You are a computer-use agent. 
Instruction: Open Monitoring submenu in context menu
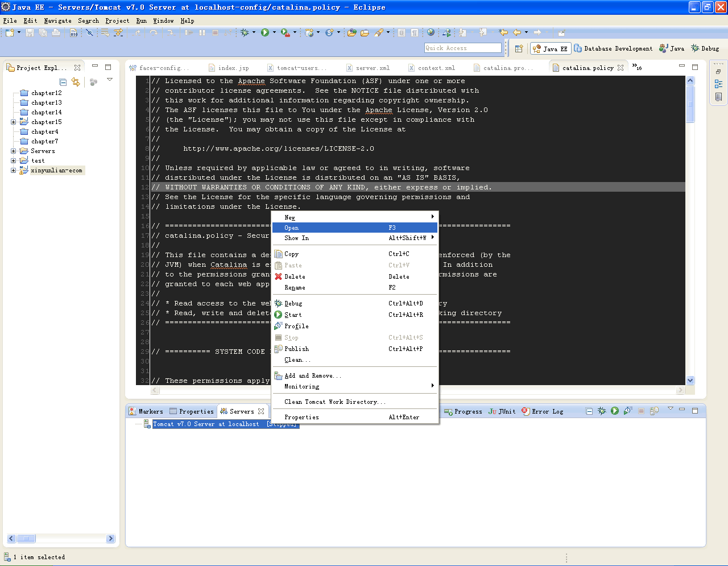tap(354, 386)
